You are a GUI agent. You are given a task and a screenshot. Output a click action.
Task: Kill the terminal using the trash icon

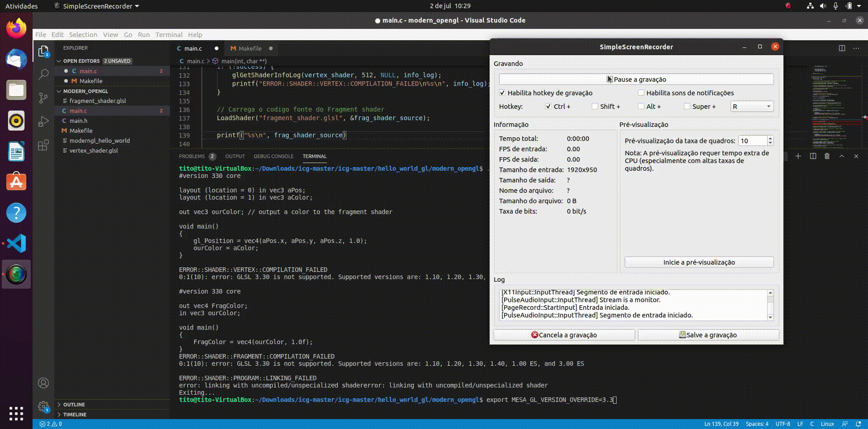827,156
